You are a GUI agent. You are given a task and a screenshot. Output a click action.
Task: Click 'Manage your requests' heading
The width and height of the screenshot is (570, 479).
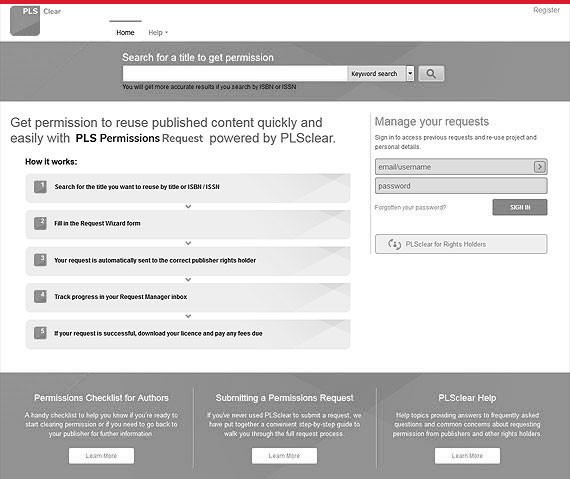click(432, 122)
